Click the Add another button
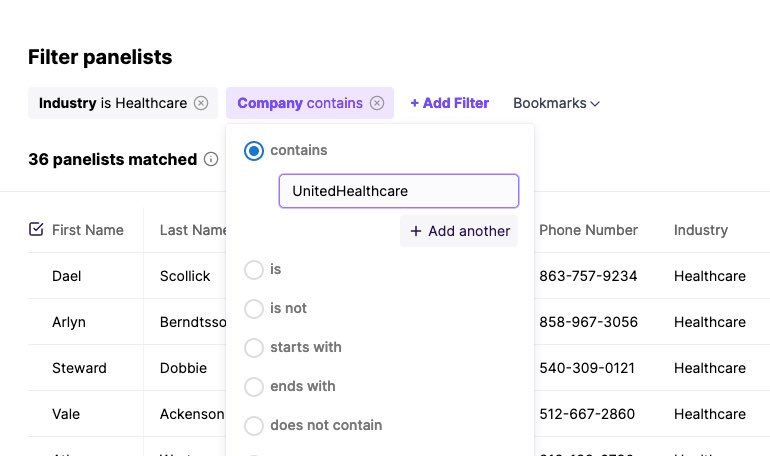Viewport: 770px width, 456px height. coord(459,231)
